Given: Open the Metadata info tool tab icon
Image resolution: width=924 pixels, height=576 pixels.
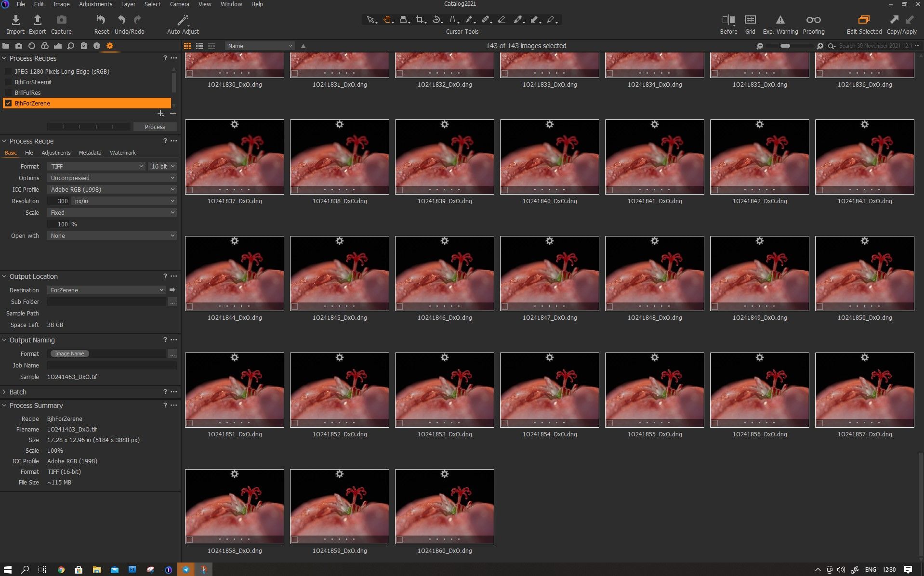Looking at the screenshot, I should [96, 46].
